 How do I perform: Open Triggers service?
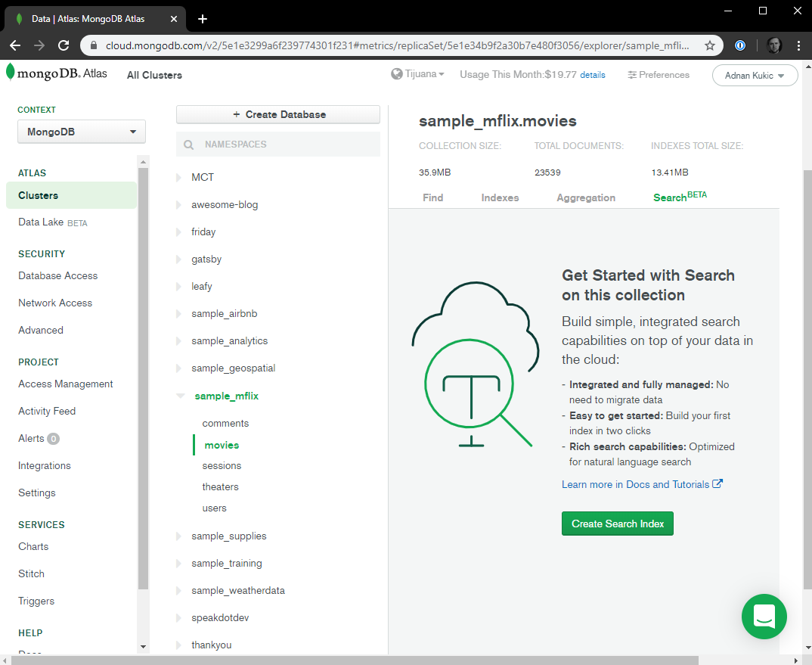pyautogui.click(x=36, y=601)
